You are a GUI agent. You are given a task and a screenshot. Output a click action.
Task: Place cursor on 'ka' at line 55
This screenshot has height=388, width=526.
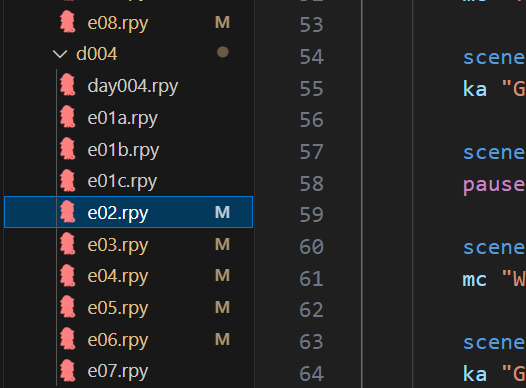(x=475, y=89)
